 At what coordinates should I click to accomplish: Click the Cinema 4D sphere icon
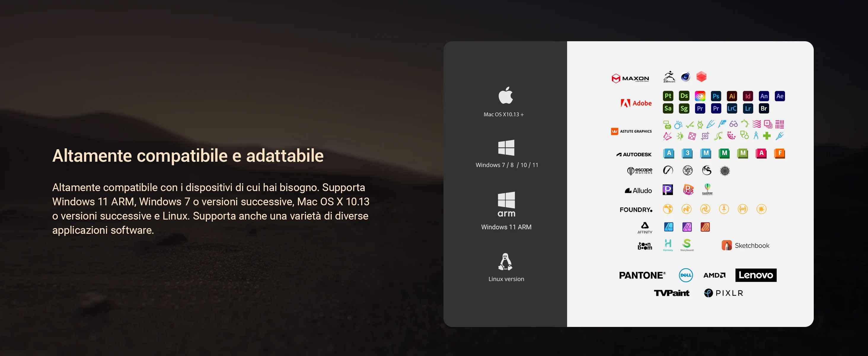pyautogui.click(x=685, y=77)
